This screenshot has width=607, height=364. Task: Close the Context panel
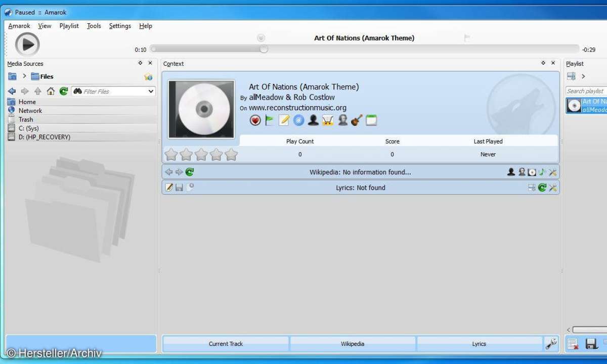coord(553,63)
